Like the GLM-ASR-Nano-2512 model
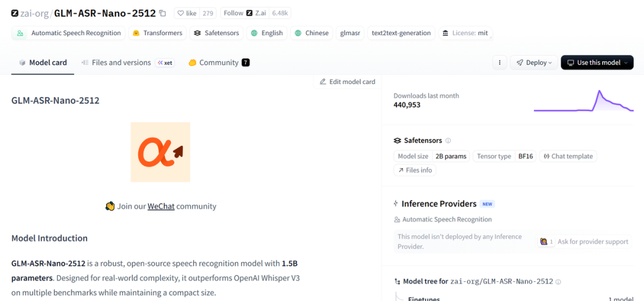 pyautogui.click(x=186, y=13)
